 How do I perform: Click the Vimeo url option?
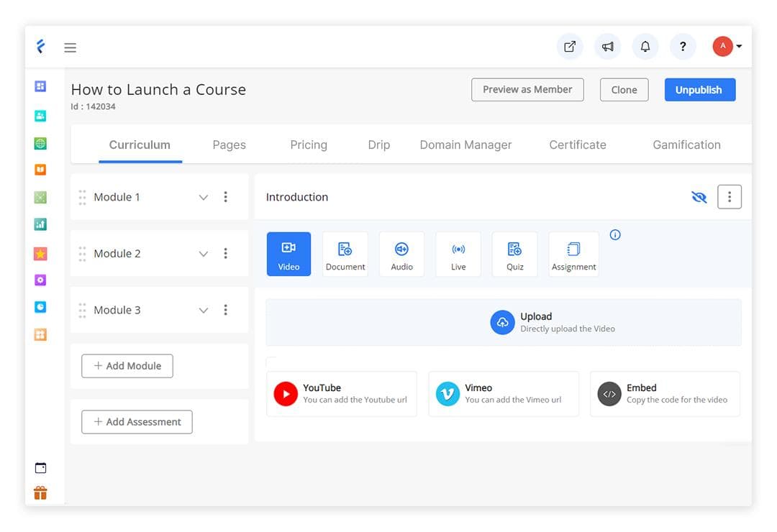pyautogui.click(x=503, y=394)
